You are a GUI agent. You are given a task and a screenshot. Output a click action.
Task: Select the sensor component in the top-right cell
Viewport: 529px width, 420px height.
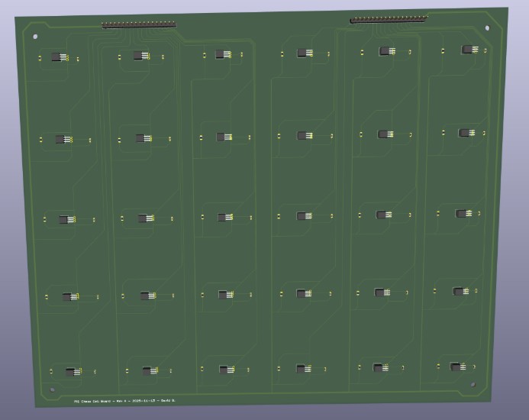(x=469, y=50)
